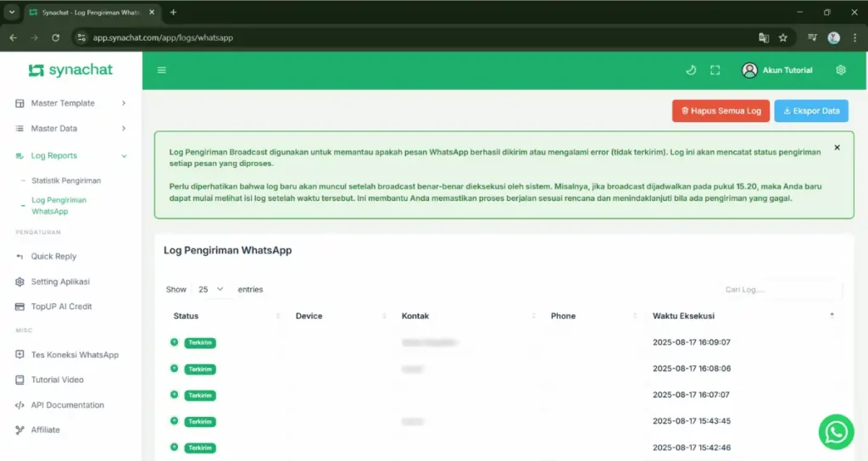Switch to dark mode moon icon

(x=691, y=70)
